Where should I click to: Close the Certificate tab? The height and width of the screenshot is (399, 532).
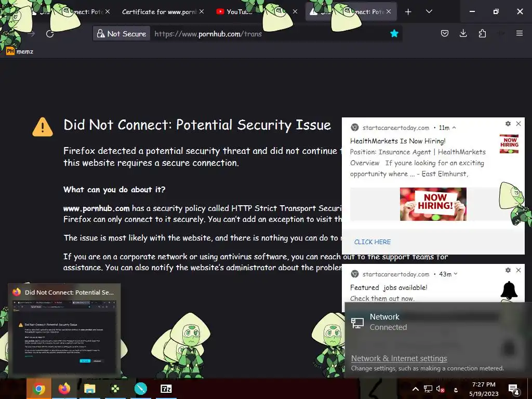(202, 11)
